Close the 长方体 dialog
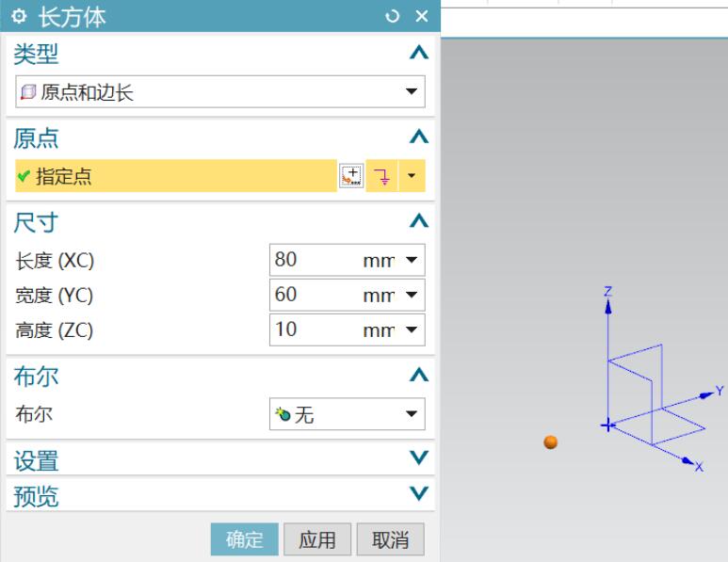 [x=422, y=17]
